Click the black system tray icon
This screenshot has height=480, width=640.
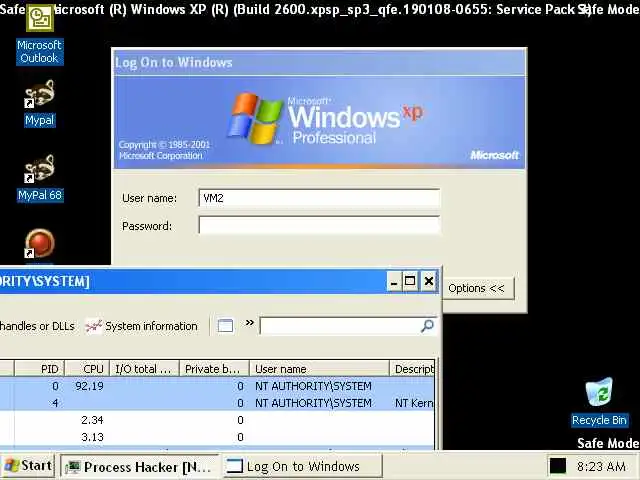click(558, 466)
